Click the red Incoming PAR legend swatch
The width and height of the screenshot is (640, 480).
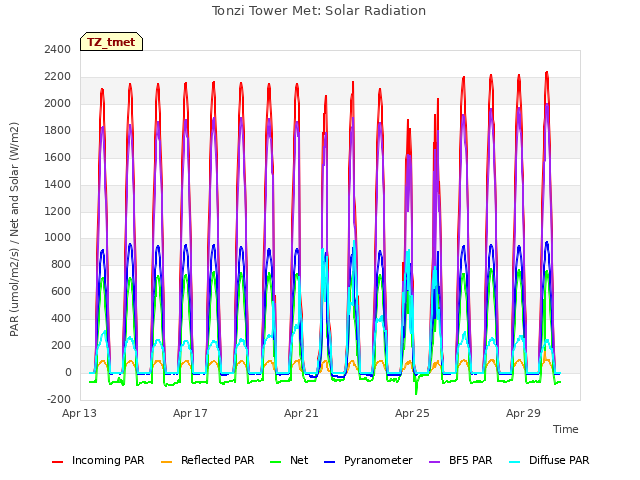58,462
